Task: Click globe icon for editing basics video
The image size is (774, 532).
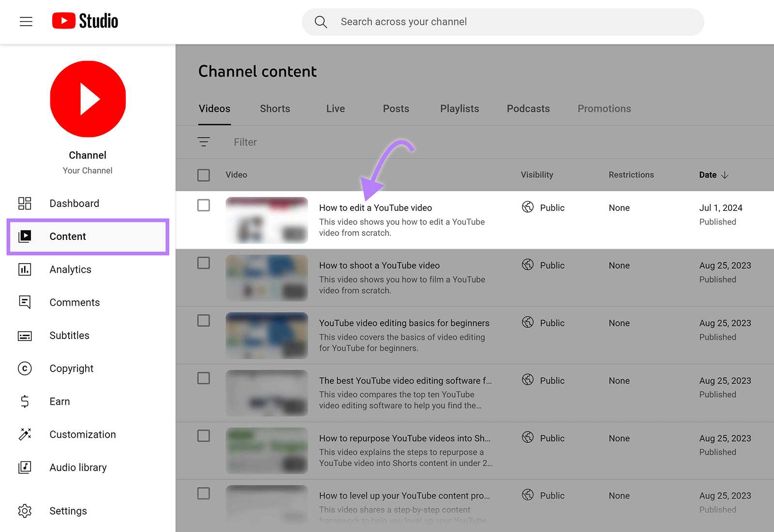Action: [x=528, y=322]
